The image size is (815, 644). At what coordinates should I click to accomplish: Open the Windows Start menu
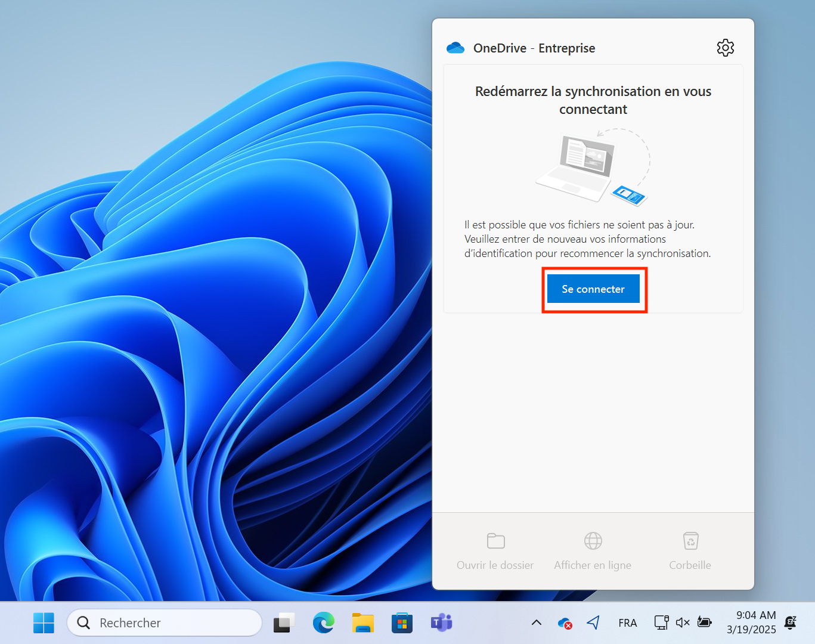pos(44,623)
